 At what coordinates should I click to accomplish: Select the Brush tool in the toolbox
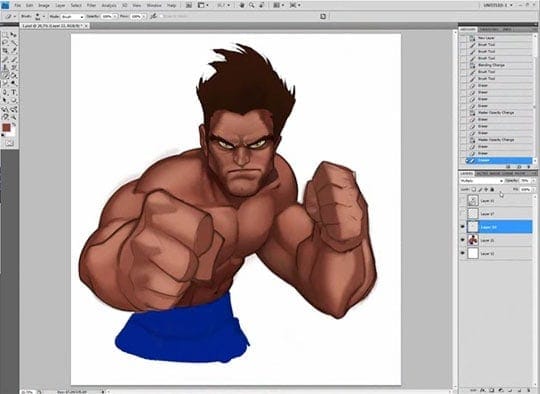(x=13, y=59)
